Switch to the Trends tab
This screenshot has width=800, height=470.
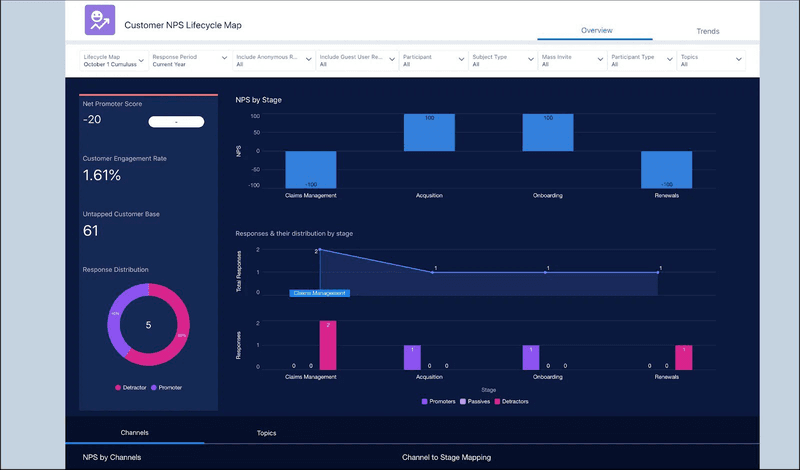point(708,31)
